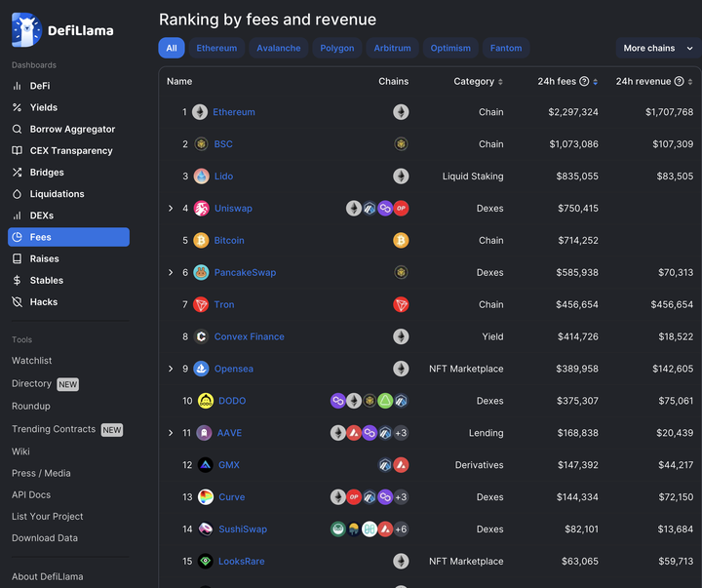Filter by the Avalanche chain tab

279,48
